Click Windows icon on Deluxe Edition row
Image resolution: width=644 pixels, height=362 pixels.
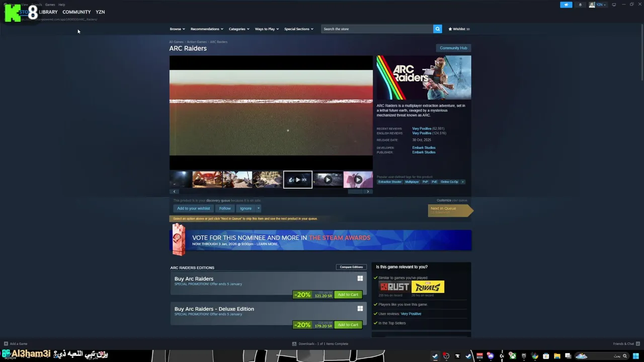360,309
